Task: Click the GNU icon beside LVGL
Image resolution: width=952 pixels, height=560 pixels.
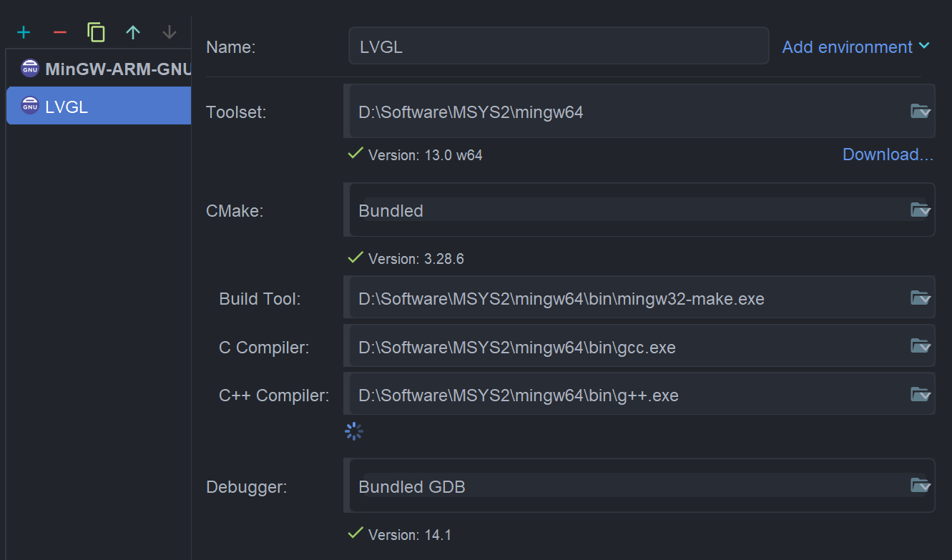Action: pos(30,106)
